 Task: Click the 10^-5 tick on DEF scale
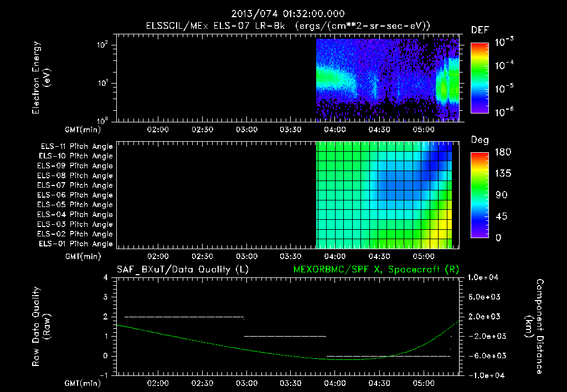coord(504,89)
